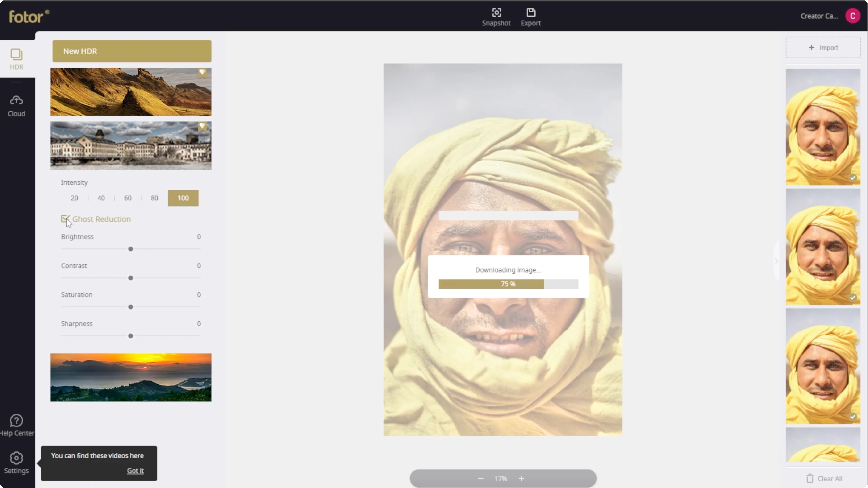Open the pink user avatar menu

pos(852,16)
